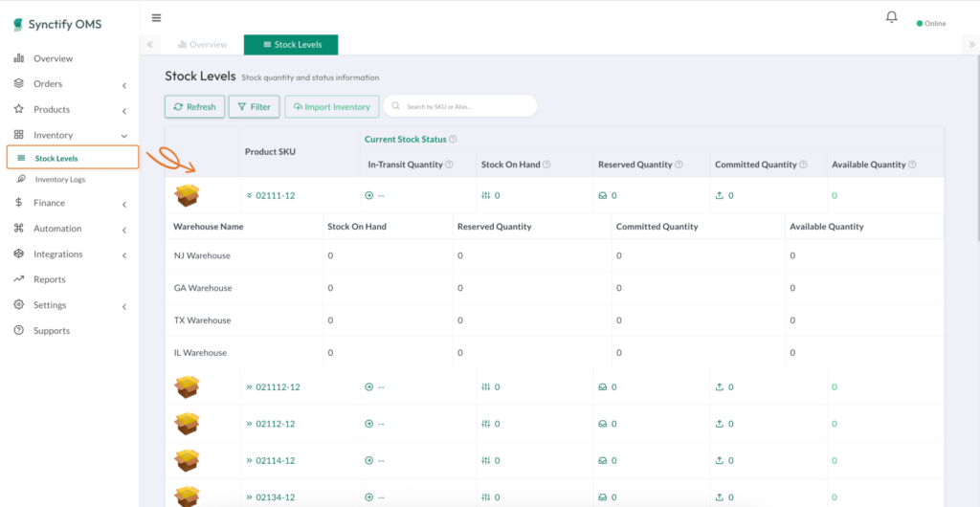980x507 pixels.
Task: Click Current Stock Status help icon
Action: 453,140
